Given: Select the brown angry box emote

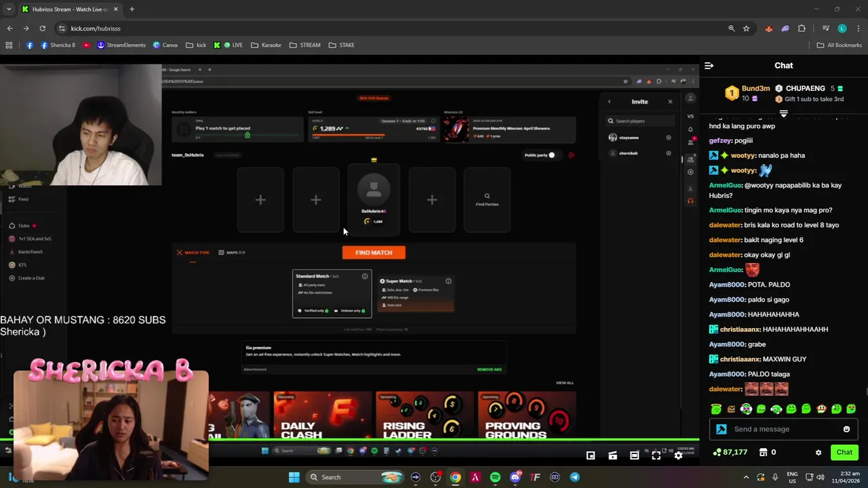Looking at the screenshot, I should click(x=731, y=409).
